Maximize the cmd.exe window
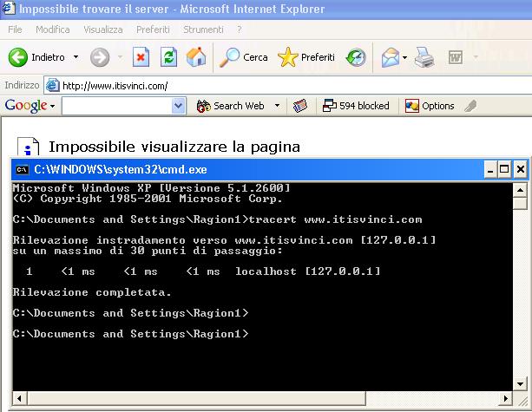Viewport: 532px width, 412px height. pos(504,169)
